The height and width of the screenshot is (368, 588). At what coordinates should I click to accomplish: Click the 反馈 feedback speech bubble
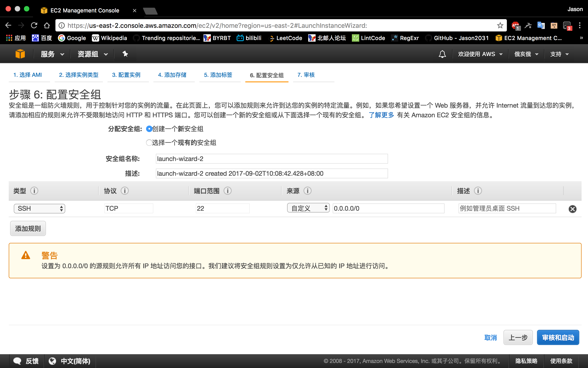point(26,361)
